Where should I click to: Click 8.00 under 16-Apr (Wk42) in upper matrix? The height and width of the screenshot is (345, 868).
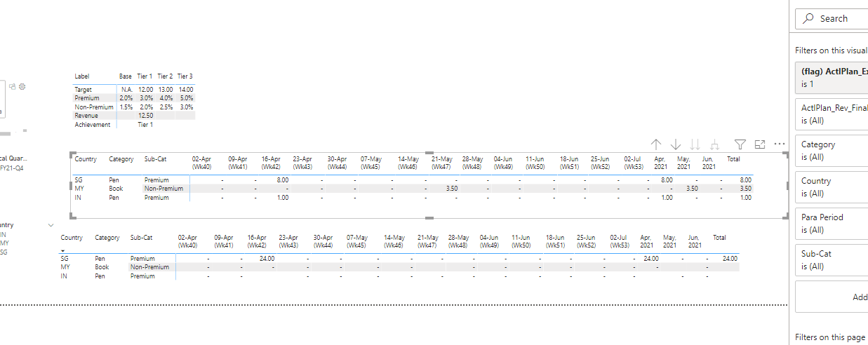[x=282, y=180]
